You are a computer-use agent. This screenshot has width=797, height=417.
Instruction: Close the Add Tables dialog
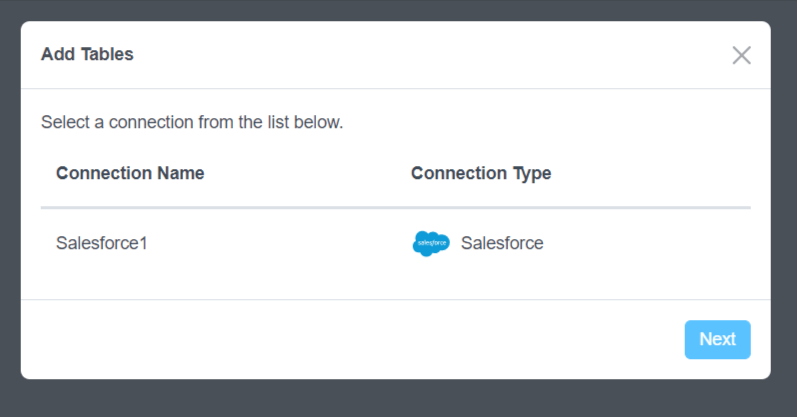(741, 55)
